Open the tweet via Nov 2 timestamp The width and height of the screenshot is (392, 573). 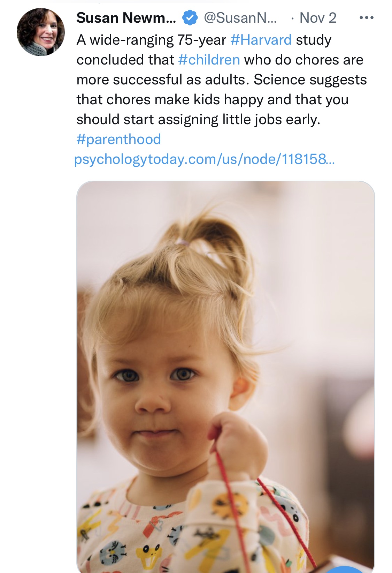pyautogui.click(x=318, y=18)
